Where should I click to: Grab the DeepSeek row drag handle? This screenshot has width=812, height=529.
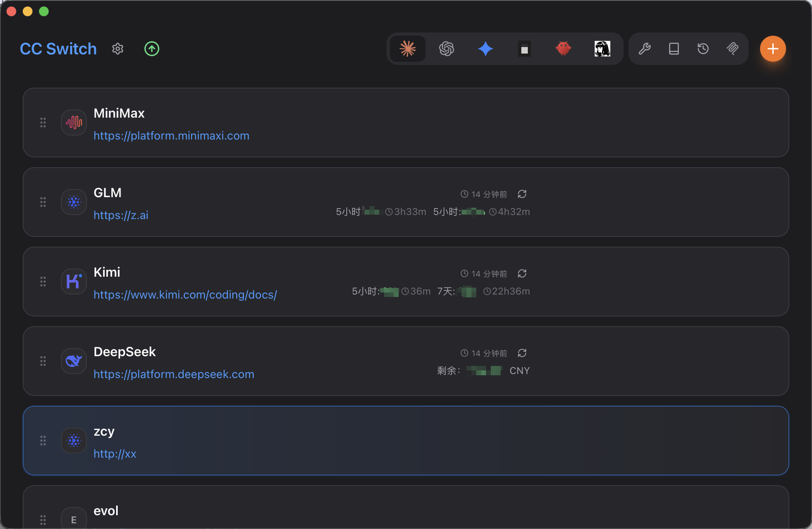click(43, 361)
